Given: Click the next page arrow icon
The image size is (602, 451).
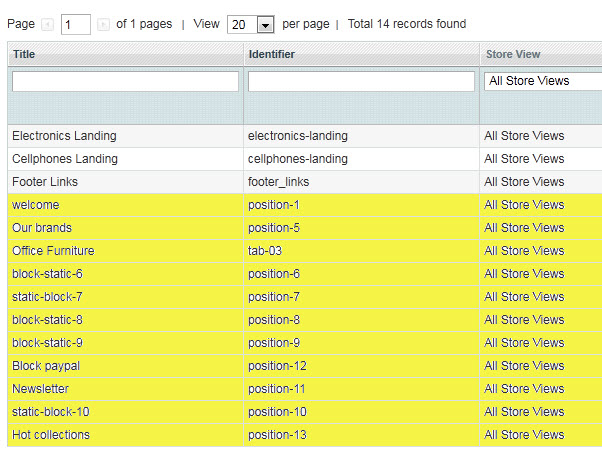Looking at the screenshot, I should click(x=103, y=25).
